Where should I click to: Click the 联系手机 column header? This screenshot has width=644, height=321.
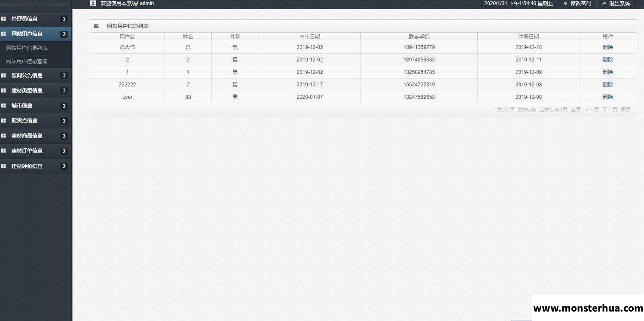tap(419, 37)
